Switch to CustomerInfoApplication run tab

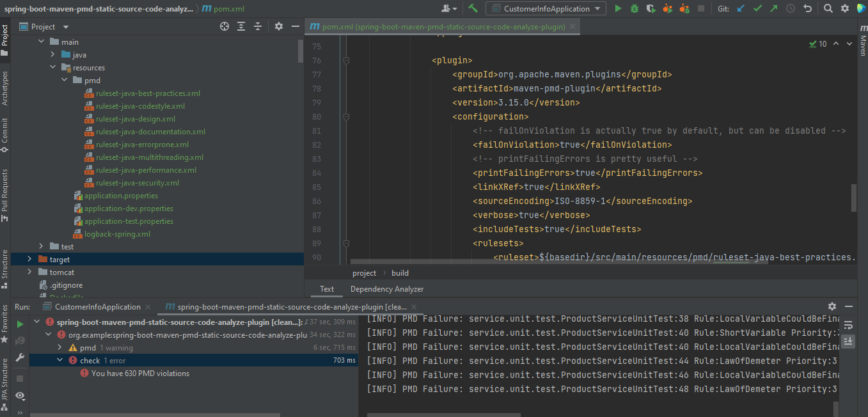97,307
